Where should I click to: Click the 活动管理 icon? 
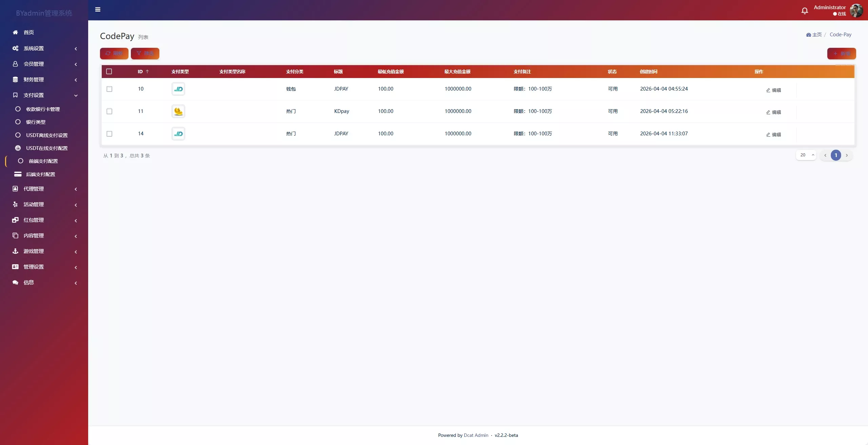(x=15, y=204)
